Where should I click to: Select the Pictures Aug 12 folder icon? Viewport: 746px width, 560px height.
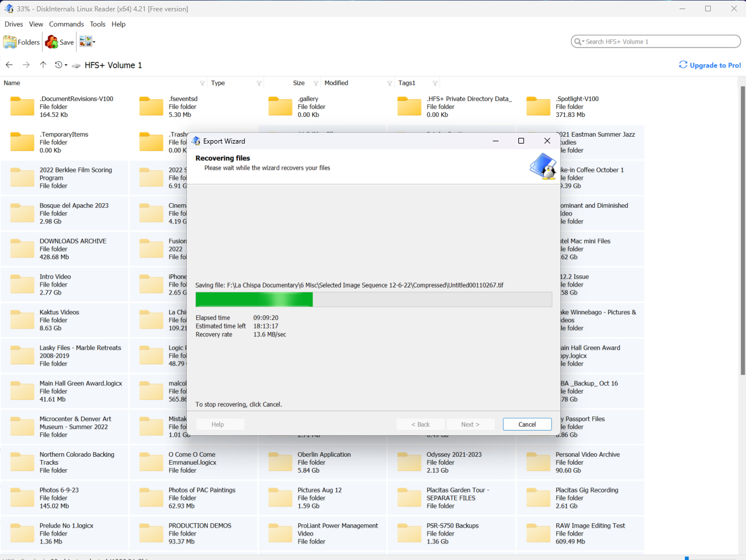click(280, 498)
